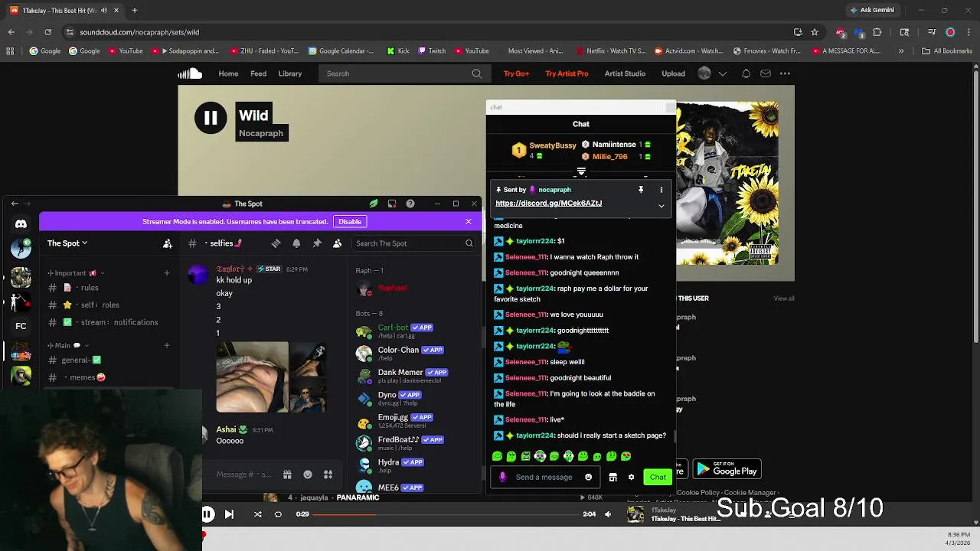980x551 pixels.
Task: Send message with green Chat button
Action: point(658,477)
